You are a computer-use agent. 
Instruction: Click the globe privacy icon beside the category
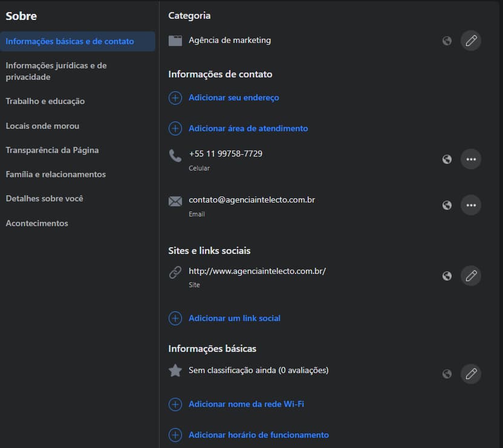click(x=447, y=41)
